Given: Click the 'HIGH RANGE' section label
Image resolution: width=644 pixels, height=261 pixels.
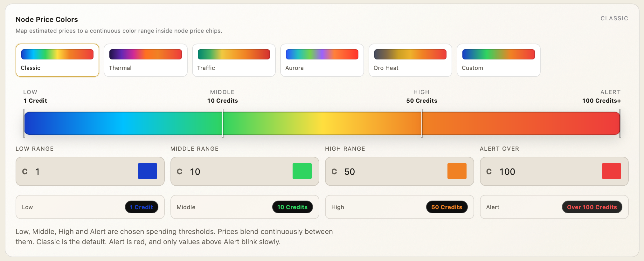Looking at the screenshot, I should (x=345, y=149).
